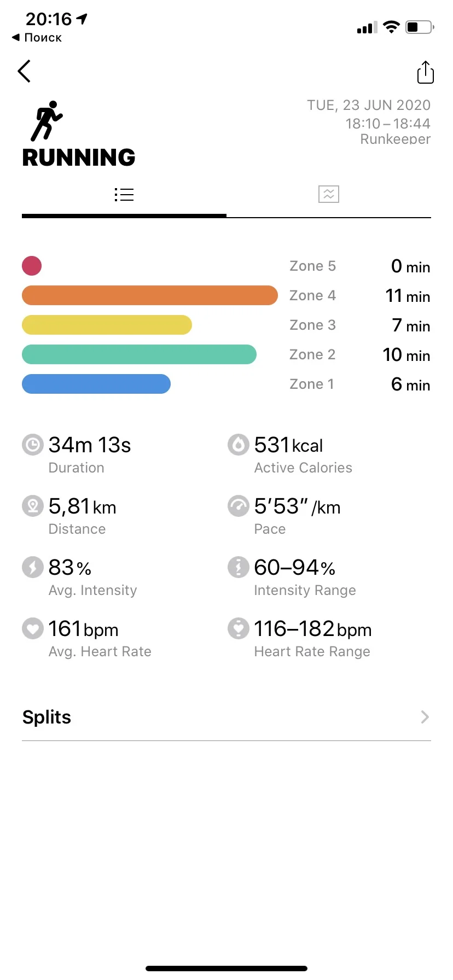Tap the Avg. Intensity lightning icon
This screenshot has width=453, height=980.
[33, 567]
